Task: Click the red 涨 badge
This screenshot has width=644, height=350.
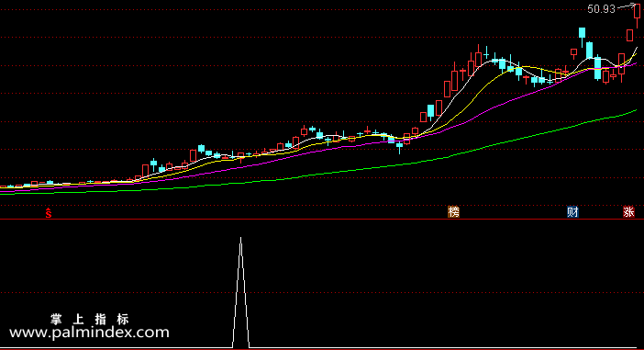Action: click(628, 212)
